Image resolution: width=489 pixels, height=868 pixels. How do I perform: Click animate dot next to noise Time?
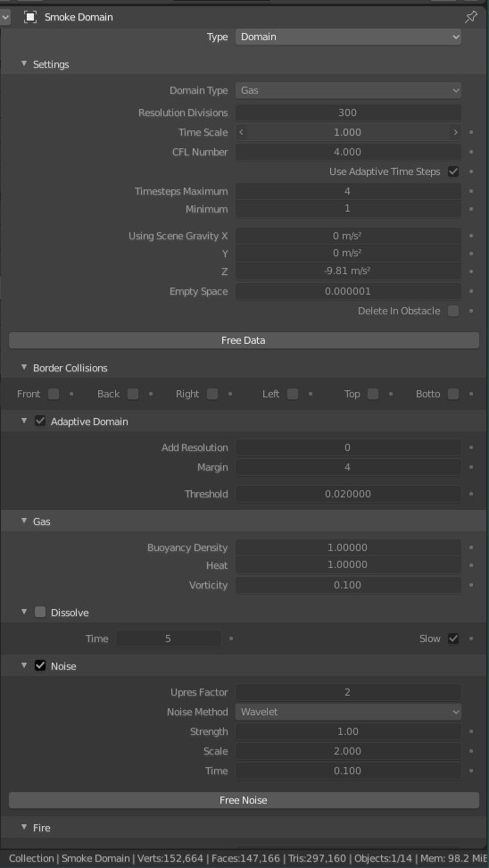coord(471,771)
